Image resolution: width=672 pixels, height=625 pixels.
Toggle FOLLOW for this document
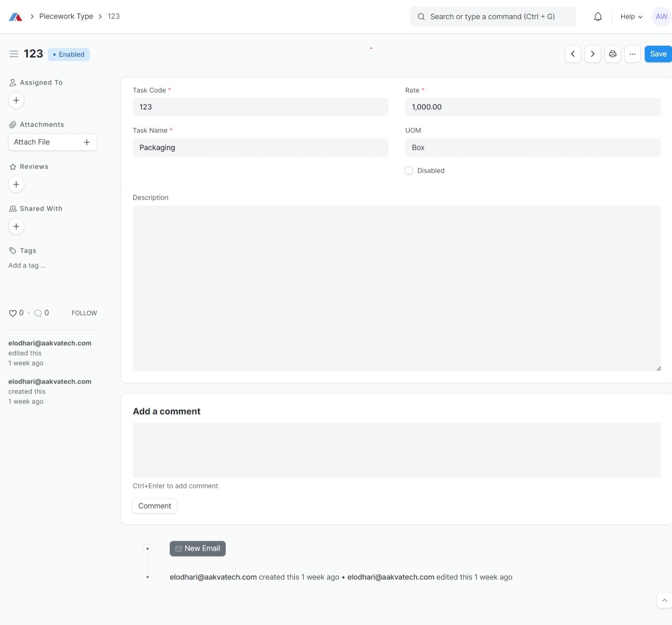click(84, 313)
